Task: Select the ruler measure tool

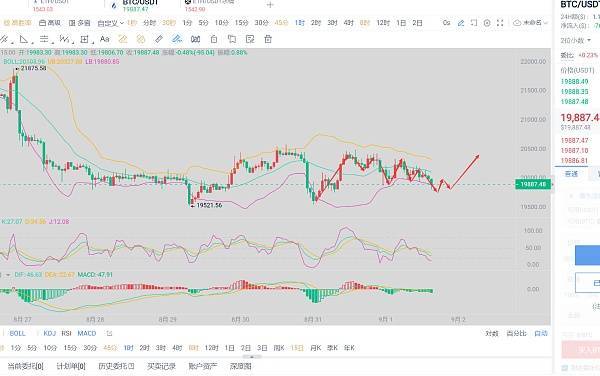Action: 158,39
